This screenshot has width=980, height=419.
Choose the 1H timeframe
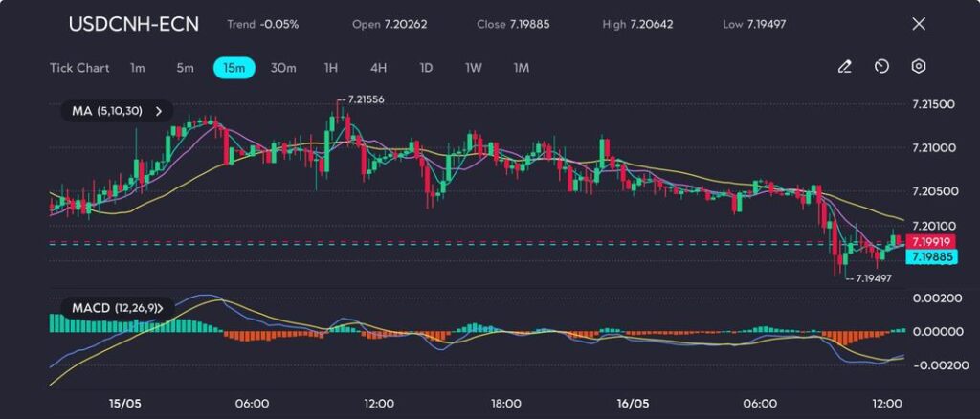click(x=331, y=68)
